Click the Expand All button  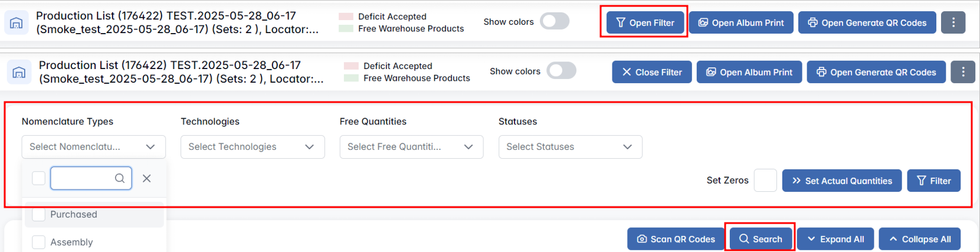835,239
